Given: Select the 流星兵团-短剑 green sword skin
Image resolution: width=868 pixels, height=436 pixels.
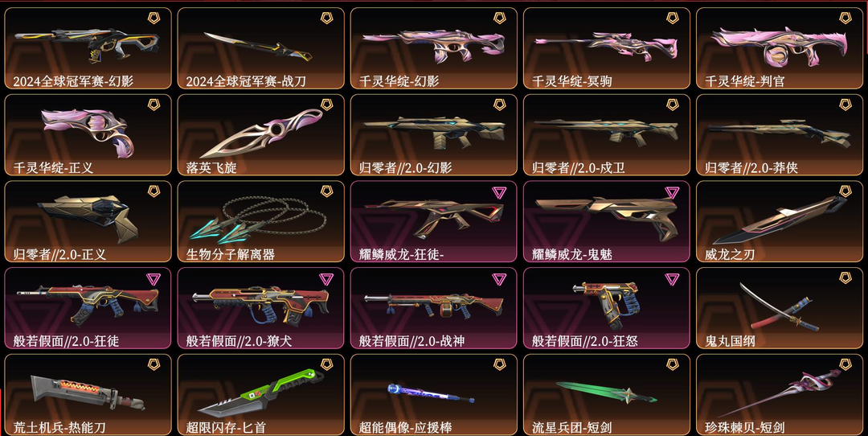Looking at the screenshot, I should 607,394.
